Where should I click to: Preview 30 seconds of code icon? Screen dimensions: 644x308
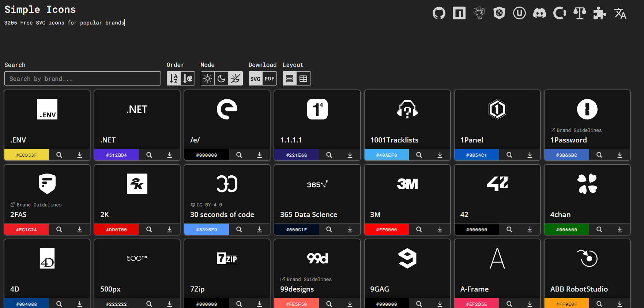click(239, 229)
